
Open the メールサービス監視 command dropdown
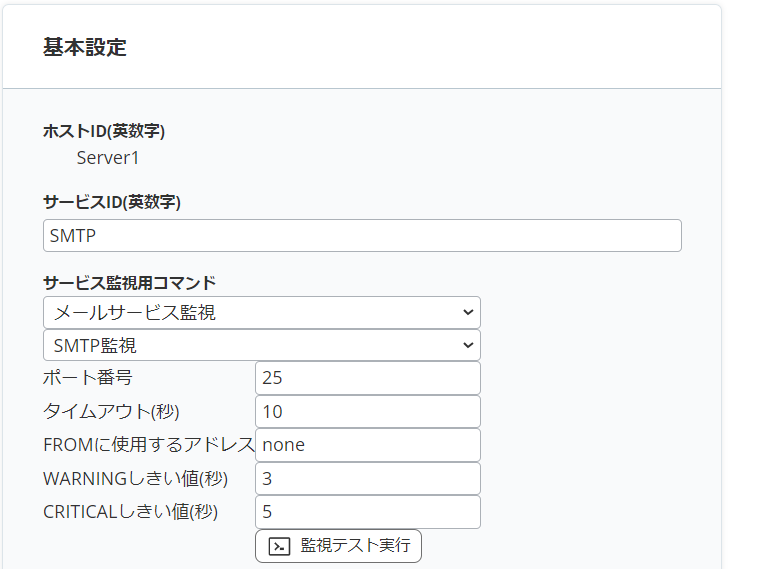pyautogui.click(x=261, y=312)
